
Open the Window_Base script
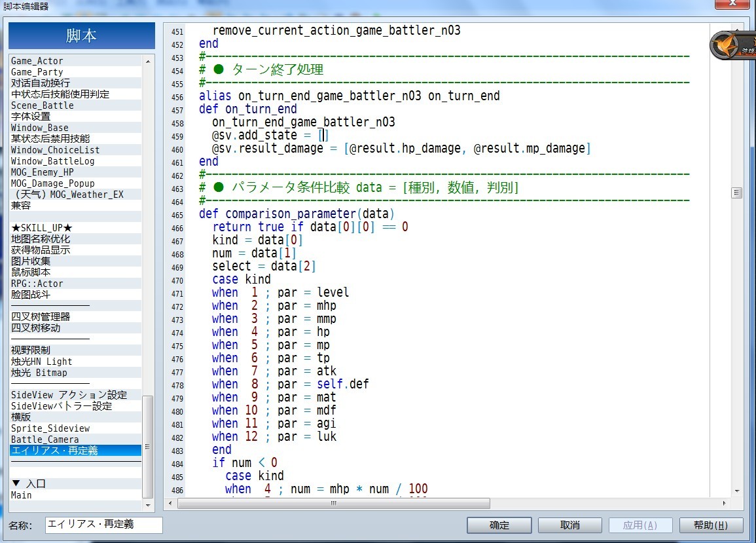pyautogui.click(x=76, y=128)
